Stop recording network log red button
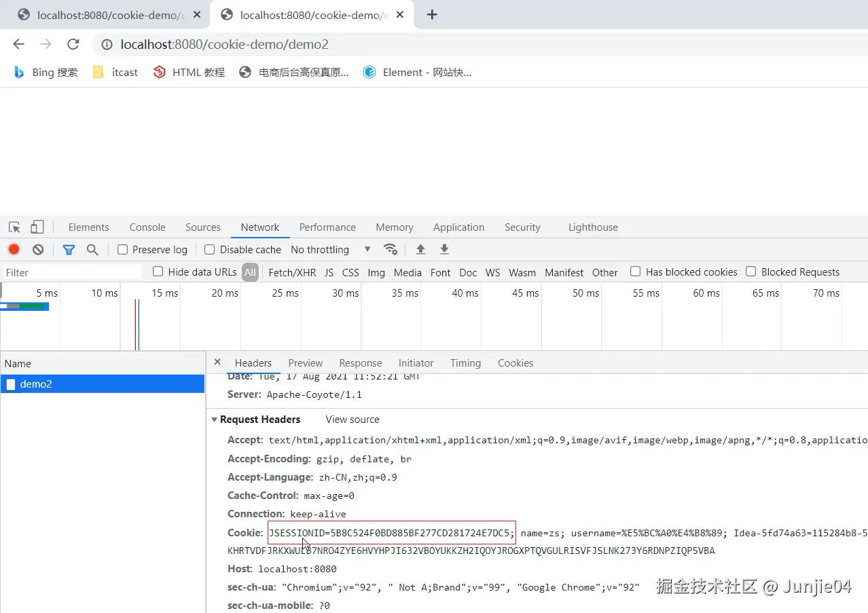The height and width of the screenshot is (613, 868). click(x=14, y=249)
